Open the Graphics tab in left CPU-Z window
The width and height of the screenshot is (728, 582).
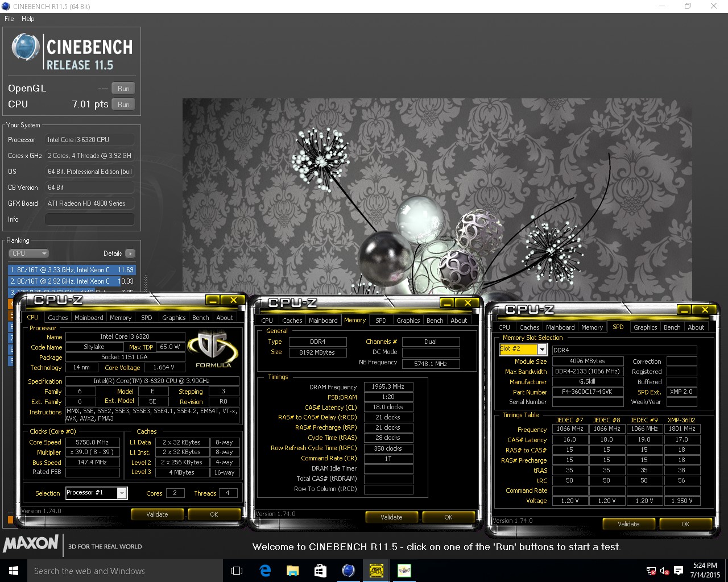(173, 318)
